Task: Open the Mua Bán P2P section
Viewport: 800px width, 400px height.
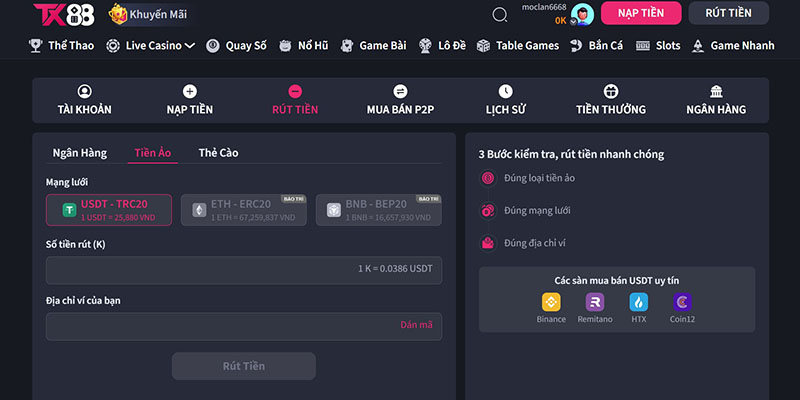Action: pyautogui.click(x=400, y=100)
